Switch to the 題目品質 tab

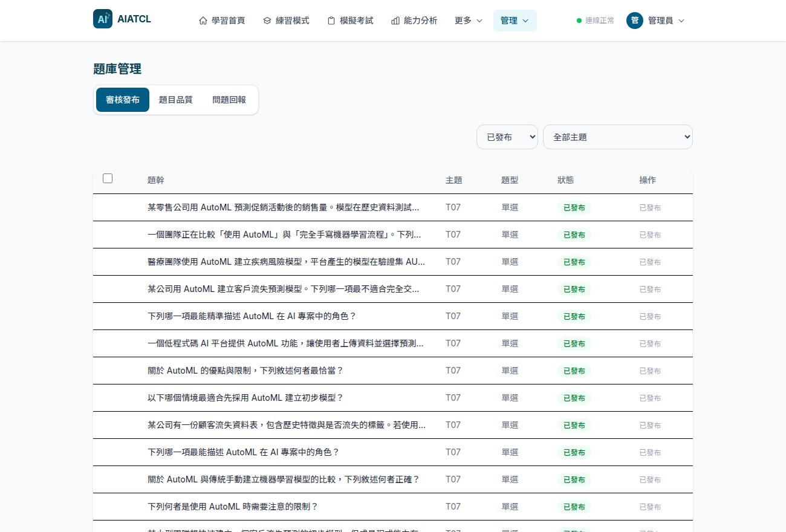[175, 100]
